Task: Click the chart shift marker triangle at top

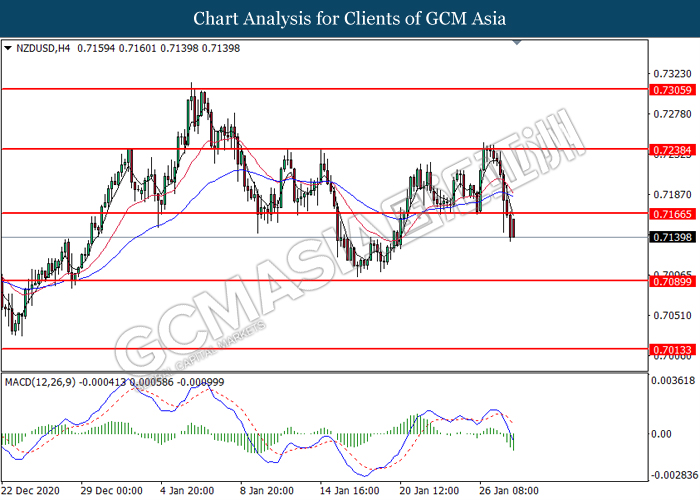Action: (x=517, y=42)
